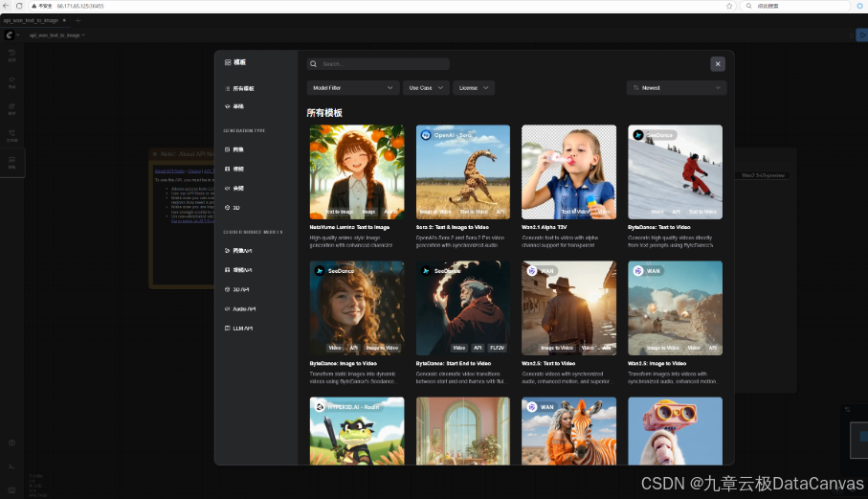Open the terminal console icon at sidebar bottom
The image size is (868, 499).
(11, 466)
